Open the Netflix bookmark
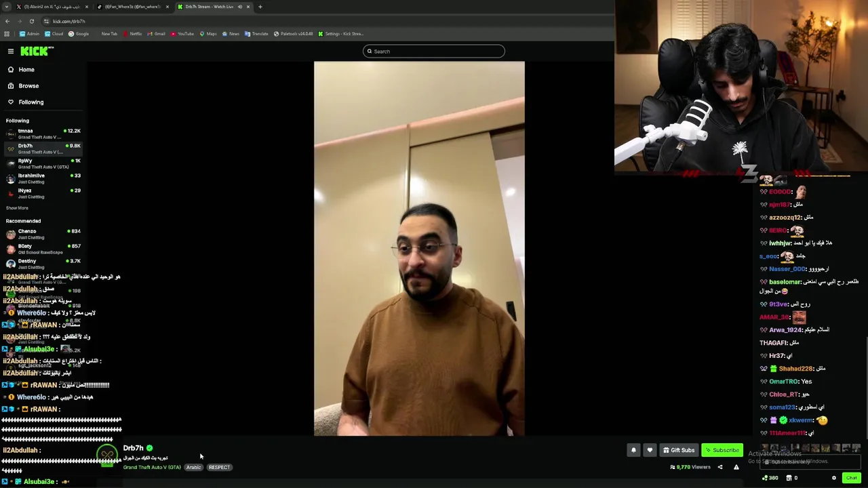 pyautogui.click(x=133, y=34)
